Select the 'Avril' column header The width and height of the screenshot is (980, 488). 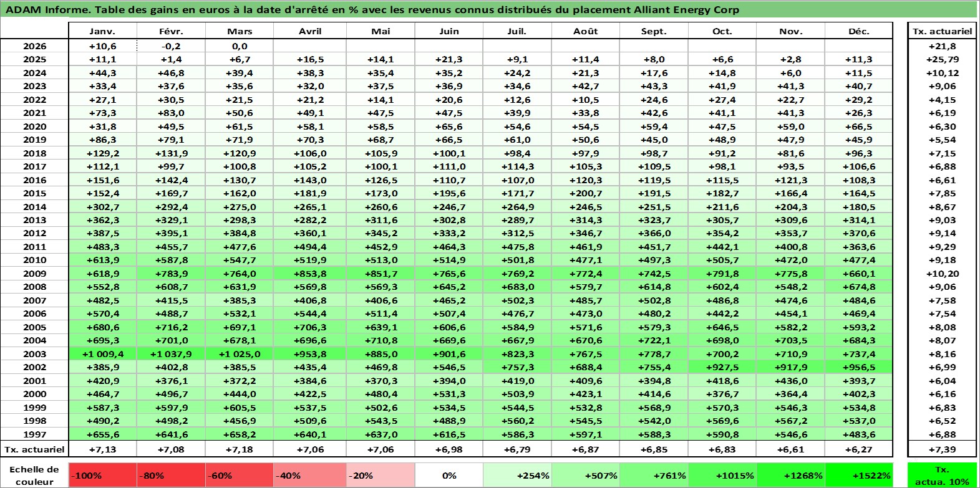point(310,31)
